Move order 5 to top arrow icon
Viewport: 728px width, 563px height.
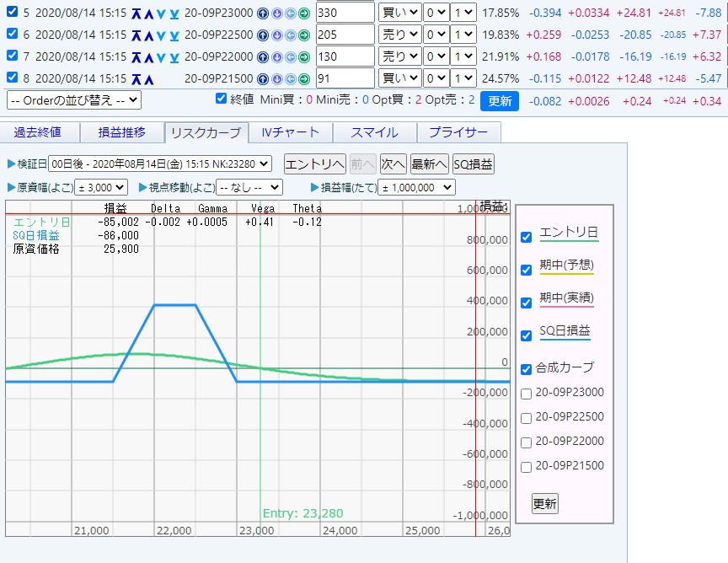pos(136,13)
